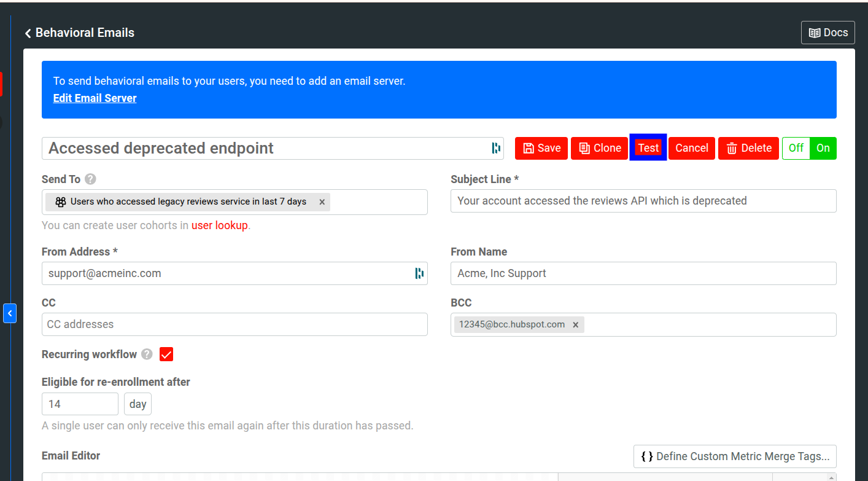Click the Test button
Image resolution: width=868 pixels, height=481 pixels.
tap(648, 147)
